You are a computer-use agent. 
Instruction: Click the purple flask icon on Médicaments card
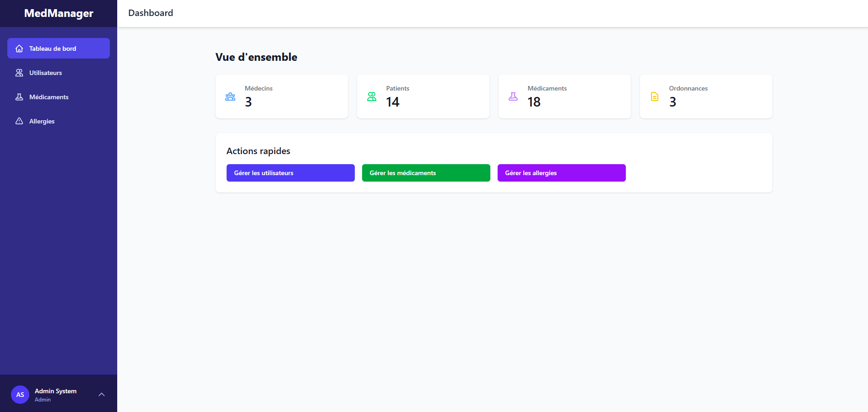click(x=513, y=96)
